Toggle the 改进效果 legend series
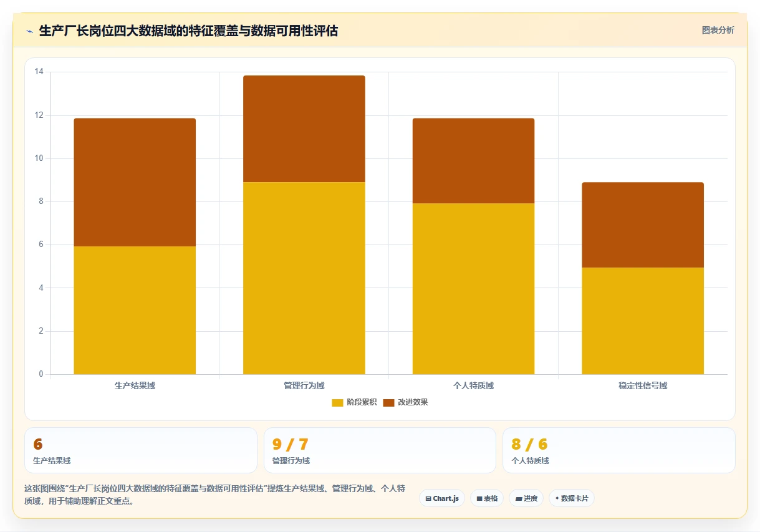This screenshot has width=760, height=532. (x=405, y=402)
